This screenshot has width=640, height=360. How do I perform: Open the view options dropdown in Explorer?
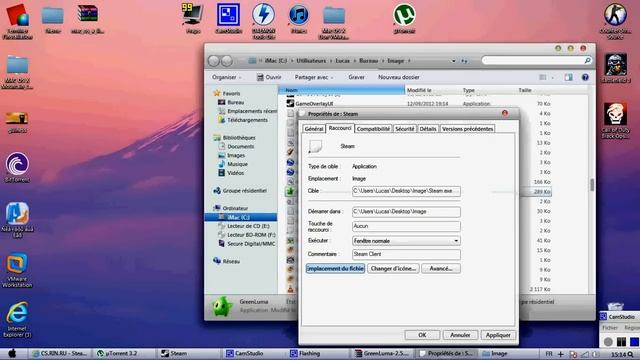click(553, 77)
